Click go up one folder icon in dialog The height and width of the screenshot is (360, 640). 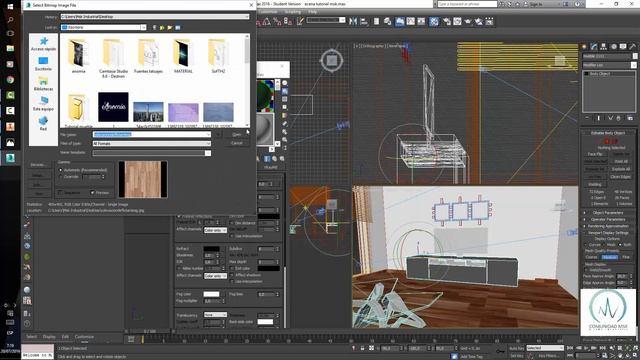point(162,27)
